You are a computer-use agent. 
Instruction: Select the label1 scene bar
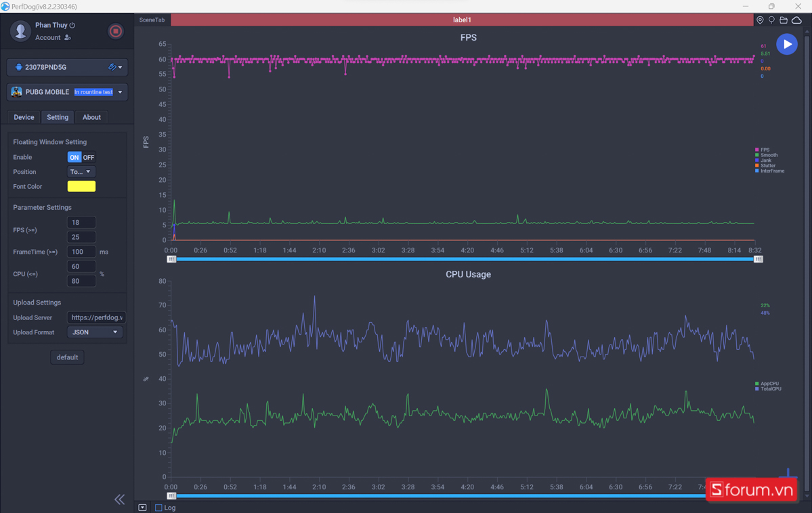[462, 20]
